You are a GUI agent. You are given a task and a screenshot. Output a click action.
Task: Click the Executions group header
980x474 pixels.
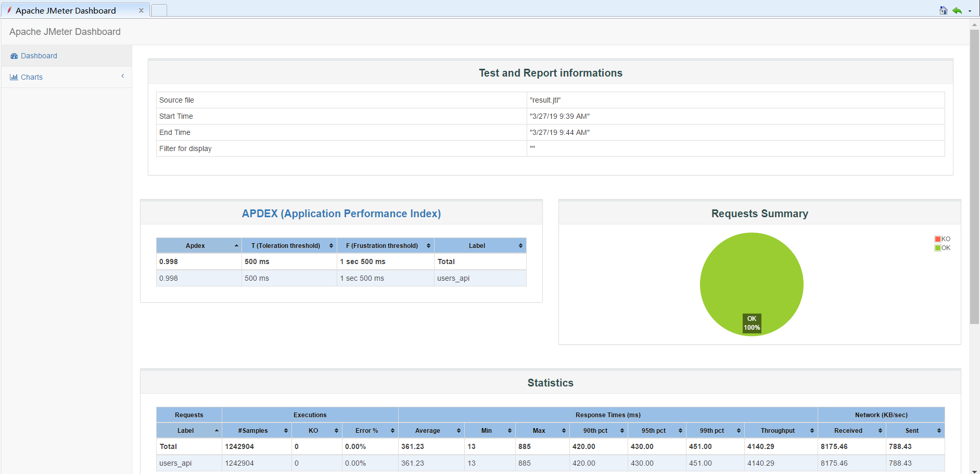click(310, 415)
